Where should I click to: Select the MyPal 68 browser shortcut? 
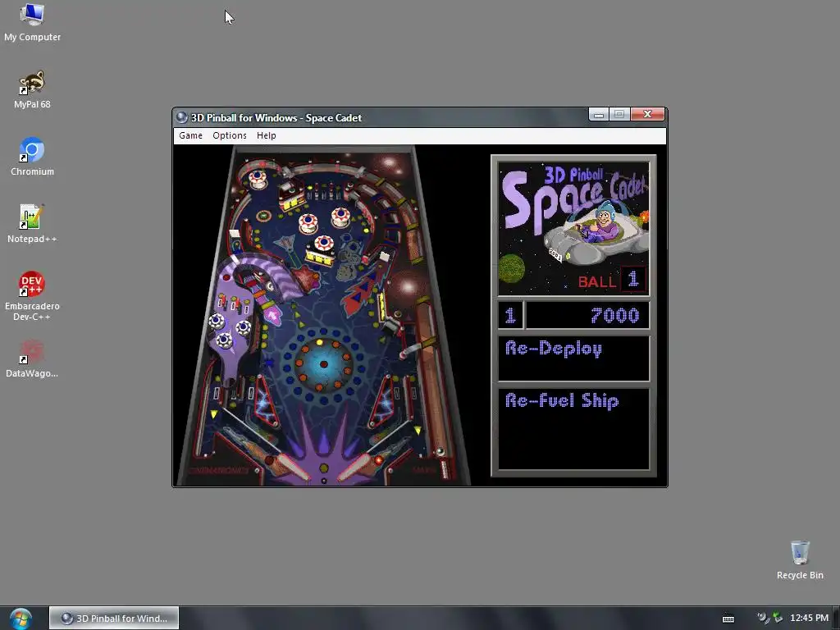pyautogui.click(x=32, y=90)
